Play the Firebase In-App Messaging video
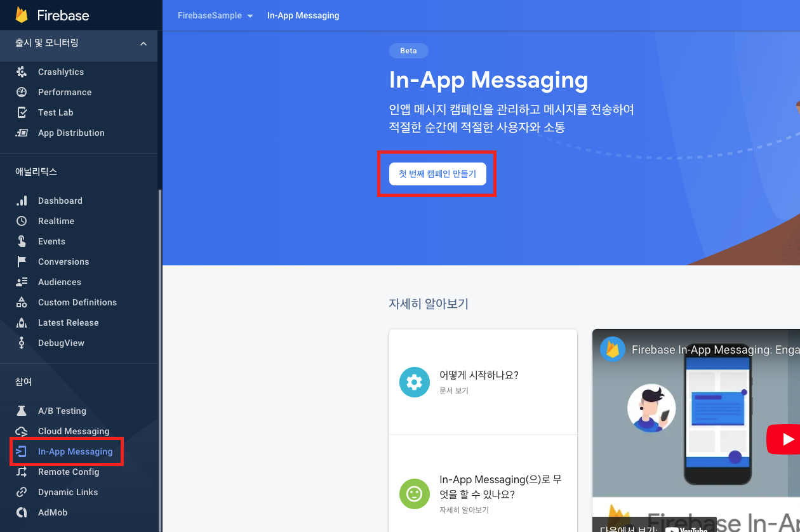800x532 pixels. coord(783,439)
